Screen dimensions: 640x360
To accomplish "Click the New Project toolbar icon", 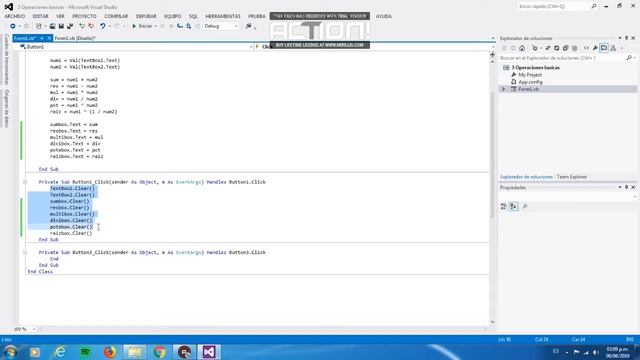I will coord(39,26).
